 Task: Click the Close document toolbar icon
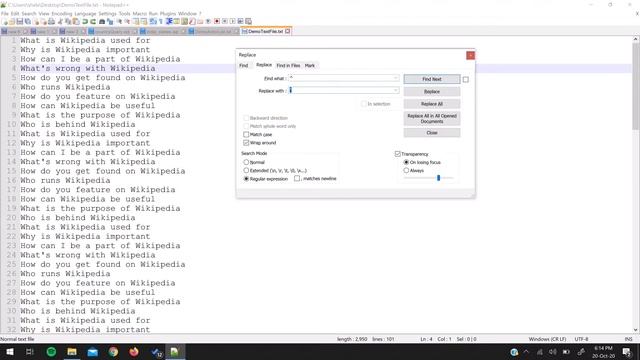[36, 21]
